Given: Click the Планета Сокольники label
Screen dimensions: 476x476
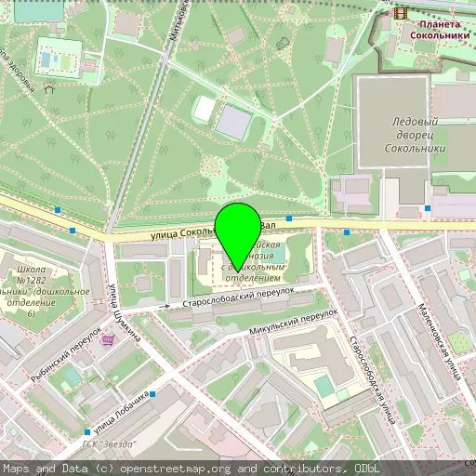Looking at the screenshot, I should click(440, 30).
